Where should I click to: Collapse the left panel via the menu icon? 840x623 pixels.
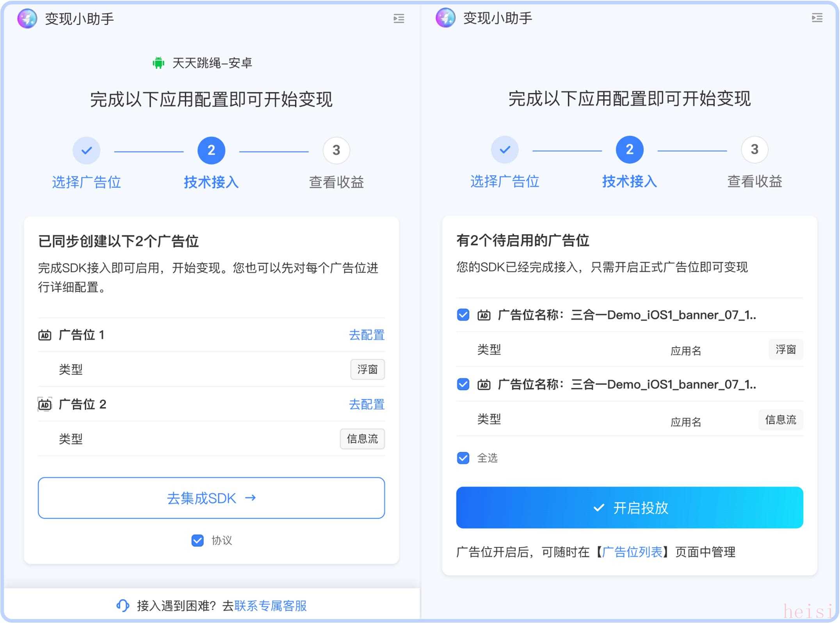tap(399, 18)
